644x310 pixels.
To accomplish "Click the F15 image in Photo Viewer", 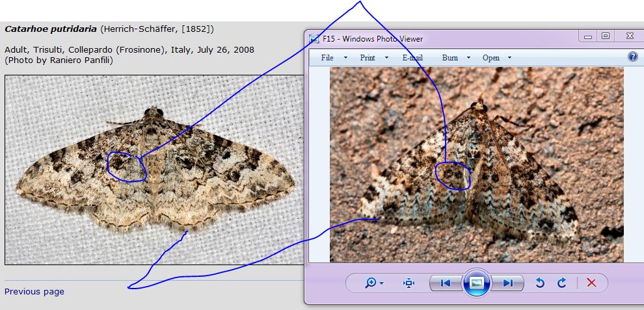I will pyautogui.click(x=476, y=164).
